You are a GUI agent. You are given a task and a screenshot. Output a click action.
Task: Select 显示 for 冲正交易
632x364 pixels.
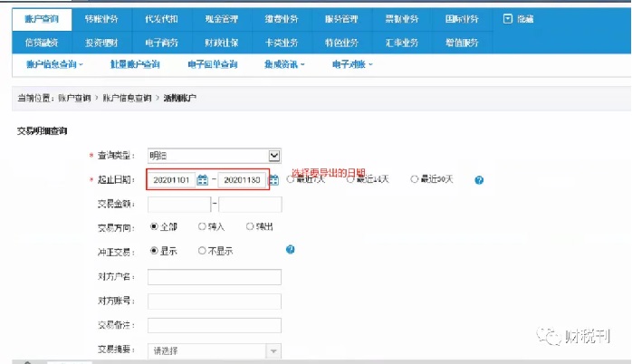[x=154, y=251]
